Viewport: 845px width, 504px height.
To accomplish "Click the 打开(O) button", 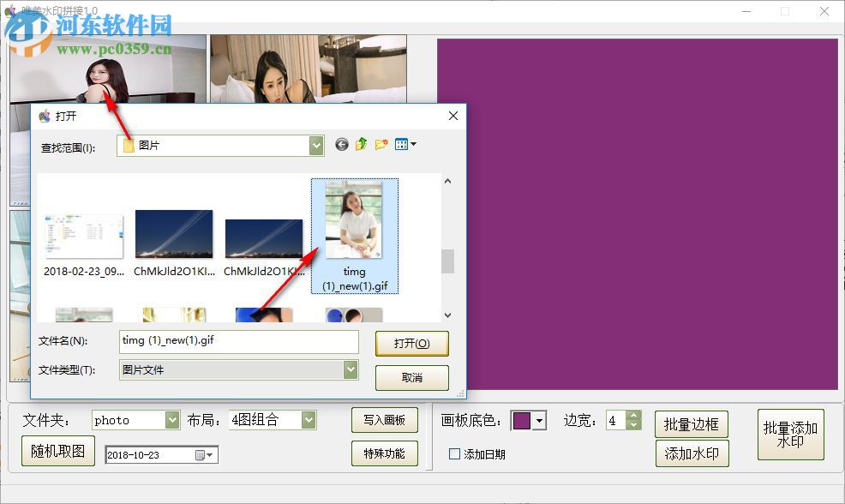I will point(411,344).
